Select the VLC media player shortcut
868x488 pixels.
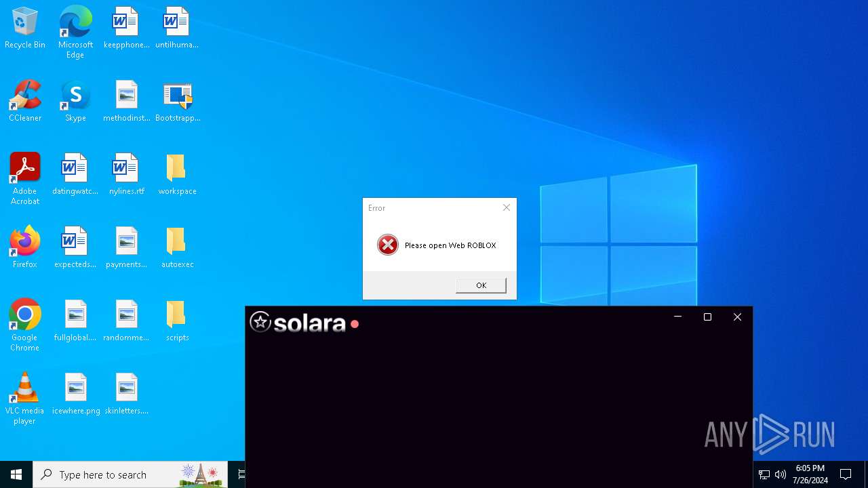point(25,398)
